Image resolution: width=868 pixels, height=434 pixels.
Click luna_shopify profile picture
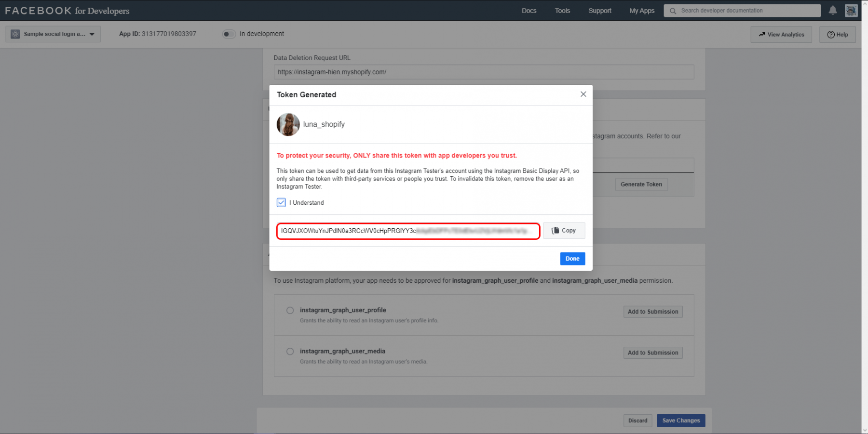[288, 124]
